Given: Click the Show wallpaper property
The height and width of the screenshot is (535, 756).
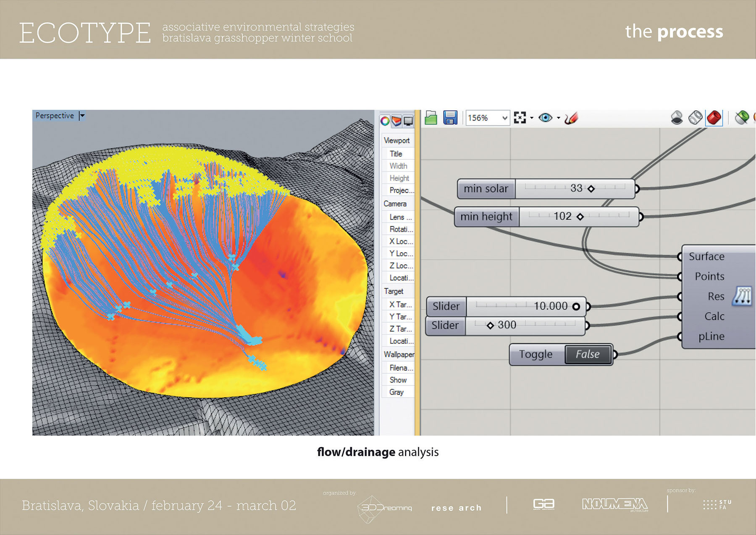Looking at the screenshot, I should pos(398,380).
